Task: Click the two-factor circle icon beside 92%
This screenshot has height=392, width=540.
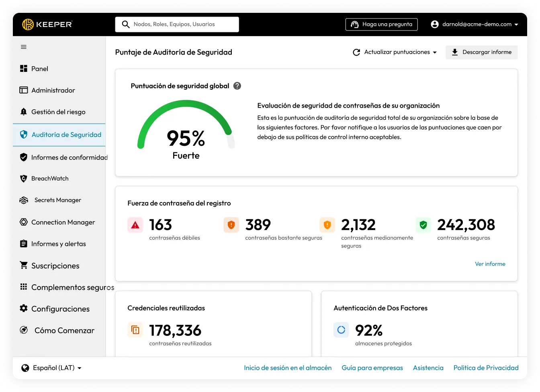Action: [342, 330]
